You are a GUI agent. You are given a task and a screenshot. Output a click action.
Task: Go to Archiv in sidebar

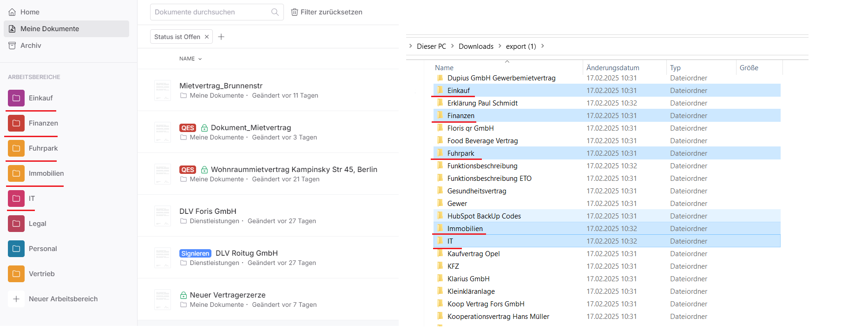tap(31, 46)
